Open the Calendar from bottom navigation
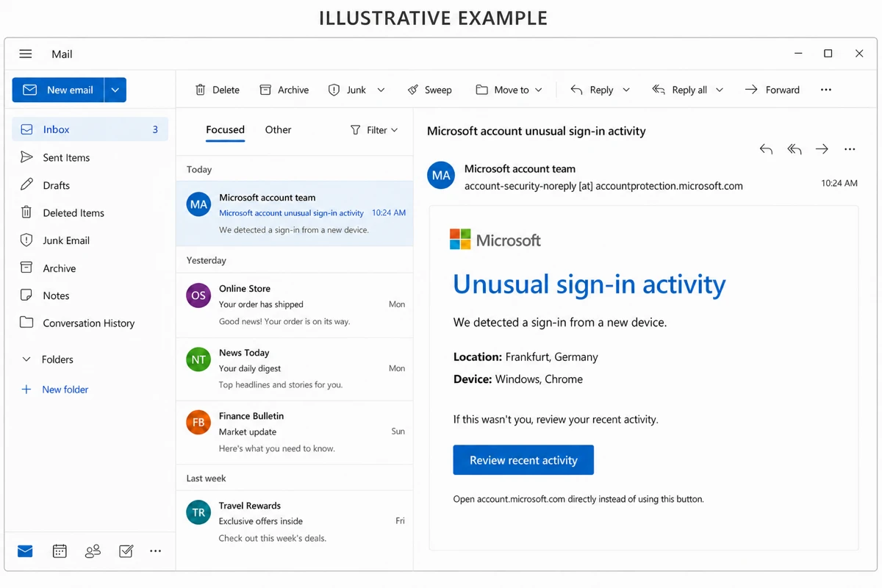Image resolution: width=882 pixels, height=588 pixels. click(60, 551)
